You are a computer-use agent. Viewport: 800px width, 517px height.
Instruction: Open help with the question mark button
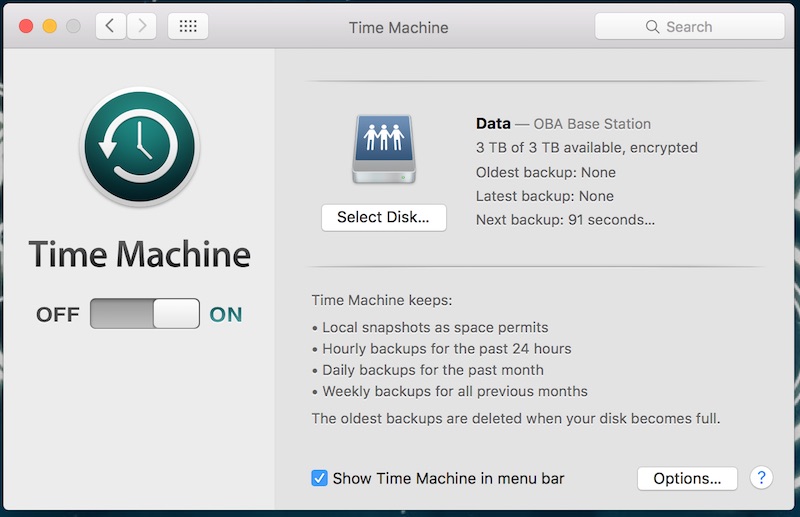click(x=761, y=478)
